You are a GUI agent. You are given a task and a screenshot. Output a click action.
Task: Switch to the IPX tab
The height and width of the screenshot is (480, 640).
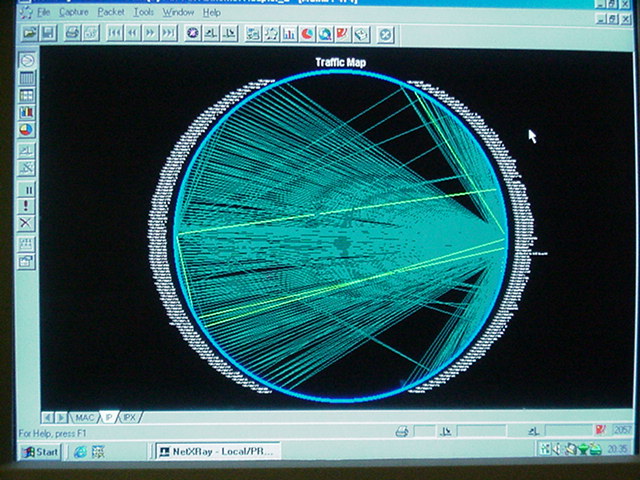(x=129, y=418)
